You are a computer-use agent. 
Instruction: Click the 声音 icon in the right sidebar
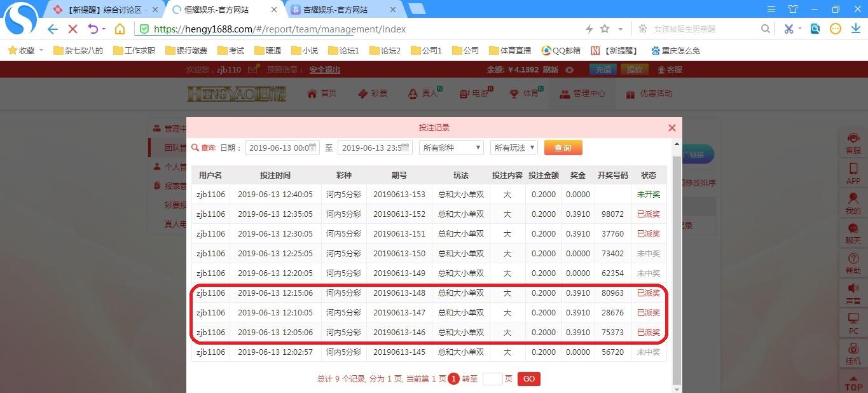tap(853, 293)
